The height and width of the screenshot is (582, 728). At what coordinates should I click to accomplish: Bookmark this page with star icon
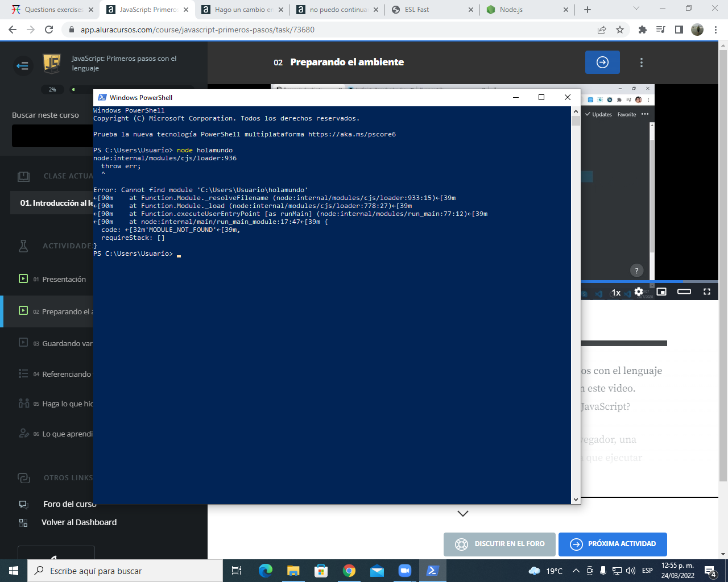pyautogui.click(x=620, y=30)
